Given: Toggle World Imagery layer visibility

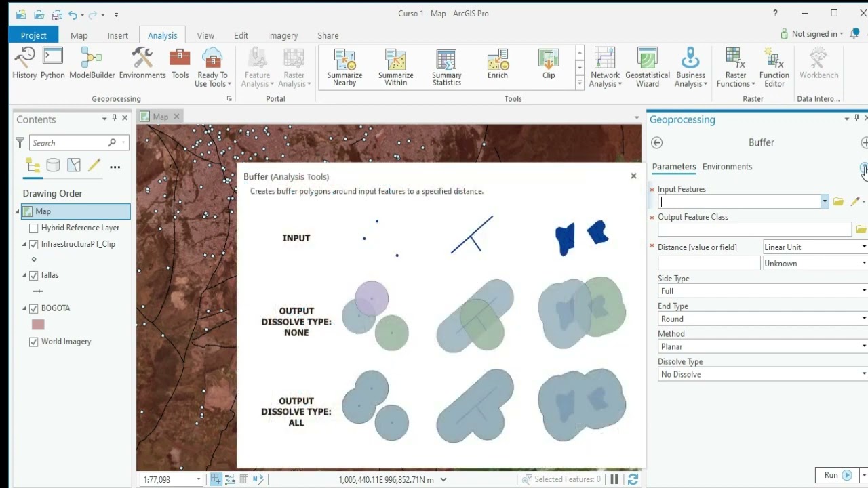Looking at the screenshot, I should 34,342.
